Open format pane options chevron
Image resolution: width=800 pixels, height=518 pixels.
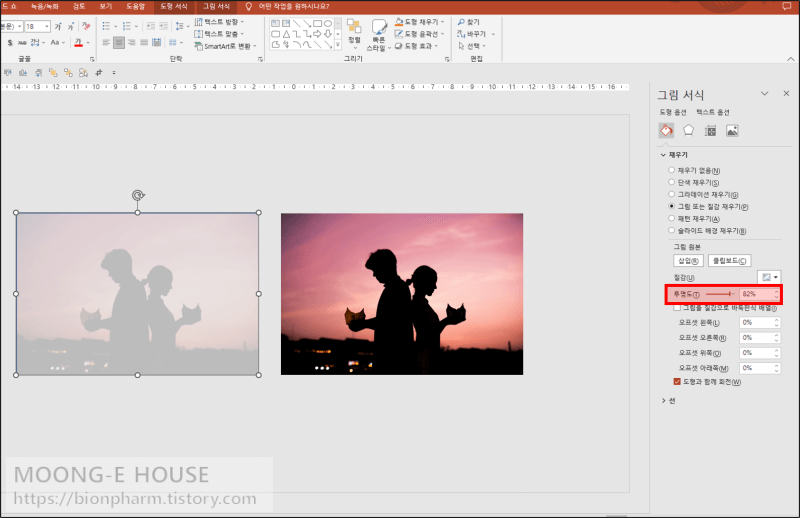(x=764, y=93)
